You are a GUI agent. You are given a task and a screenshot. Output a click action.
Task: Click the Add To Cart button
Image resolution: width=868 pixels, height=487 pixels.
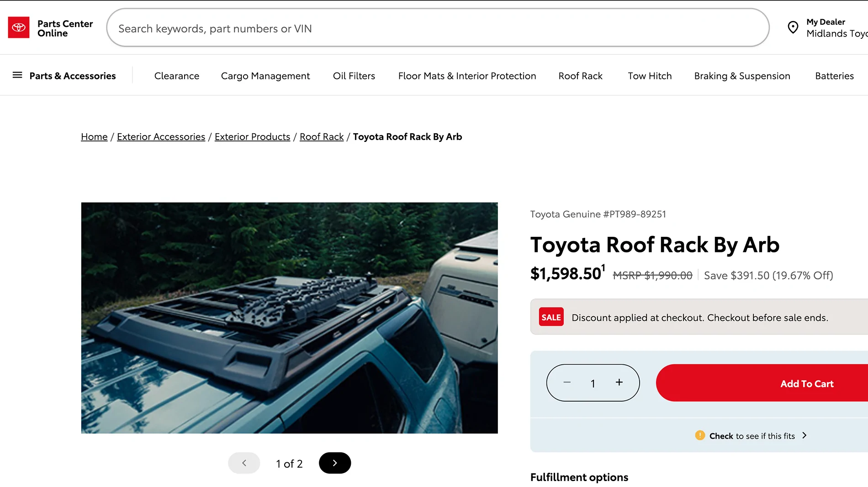tap(762, 383)
